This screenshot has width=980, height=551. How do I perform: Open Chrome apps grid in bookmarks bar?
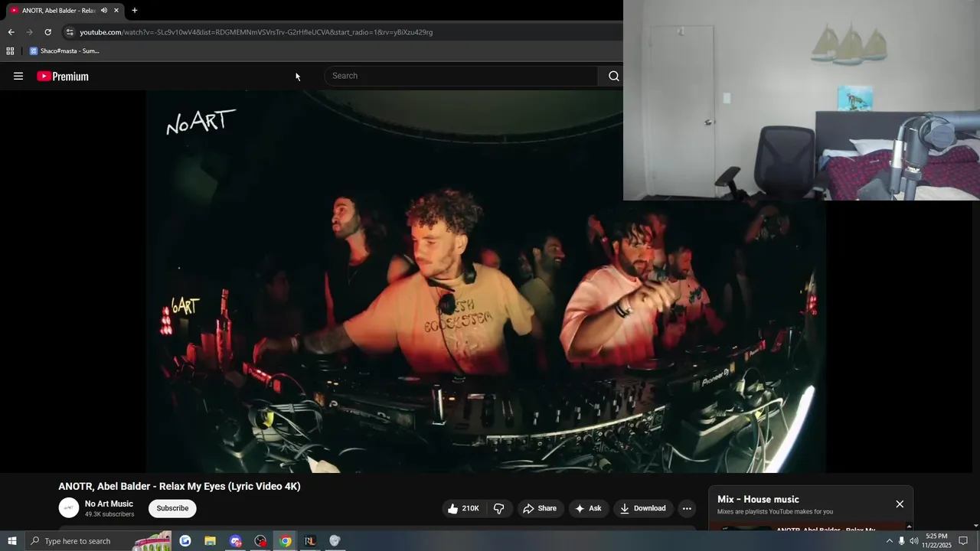pos(10,51)
